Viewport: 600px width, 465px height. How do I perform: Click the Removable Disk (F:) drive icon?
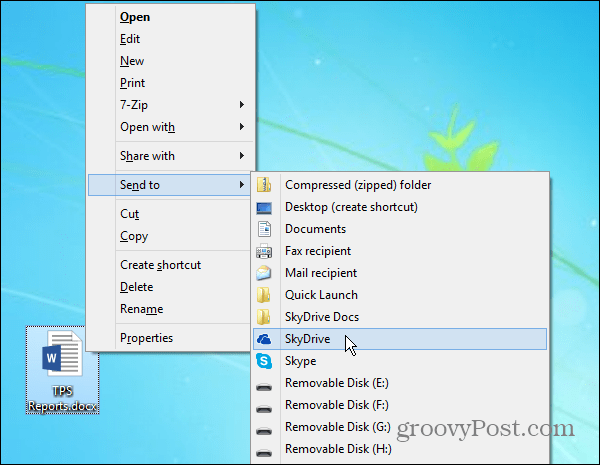pyautogui.click(x=264, y=409)
